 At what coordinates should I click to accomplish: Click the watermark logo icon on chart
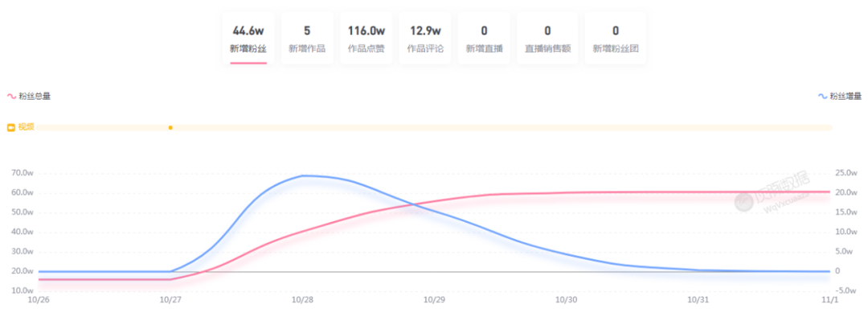743,203
